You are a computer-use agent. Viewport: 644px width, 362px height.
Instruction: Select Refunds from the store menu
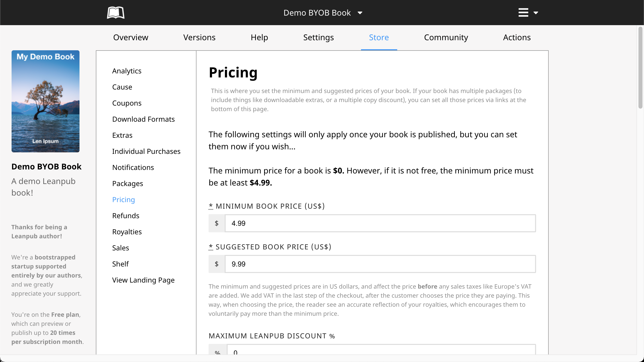pyautogui.click(x=126, y=216)
